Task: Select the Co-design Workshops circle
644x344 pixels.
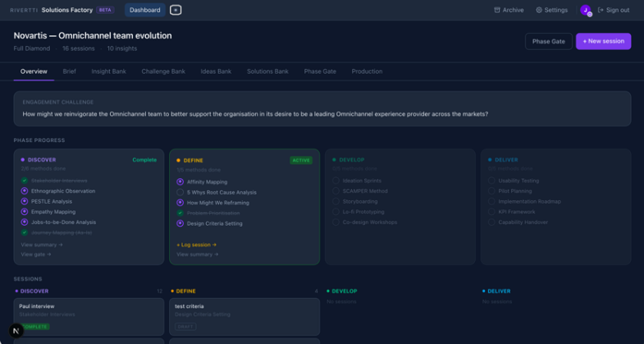Action: click(336, 222)
